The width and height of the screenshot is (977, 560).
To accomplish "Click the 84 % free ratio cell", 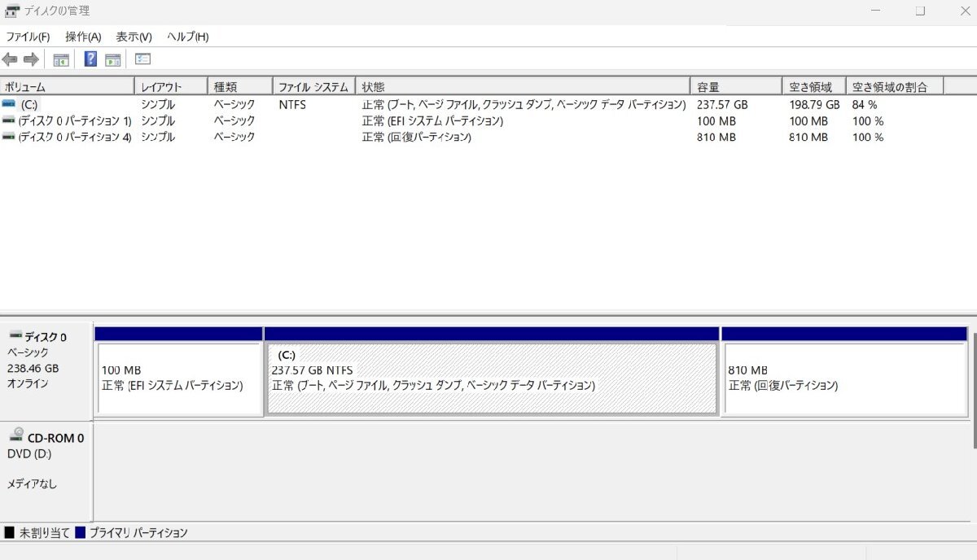I will 865,105.
